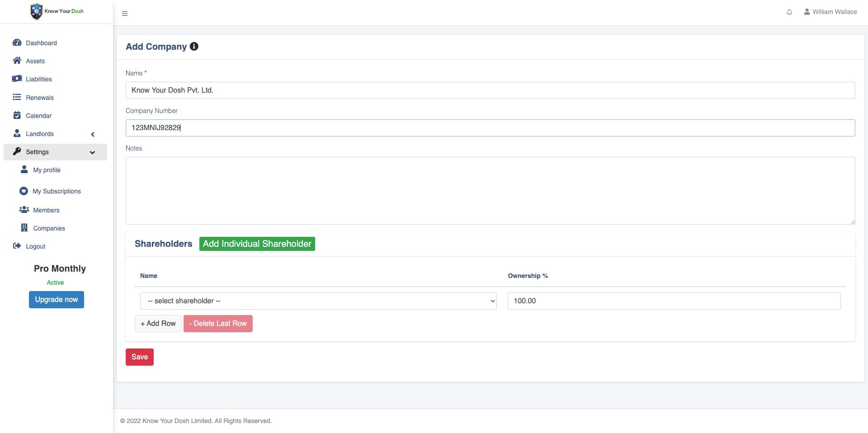Click the Notes field label
This screenshot has width=868, height=433.
tap(134, 148)
